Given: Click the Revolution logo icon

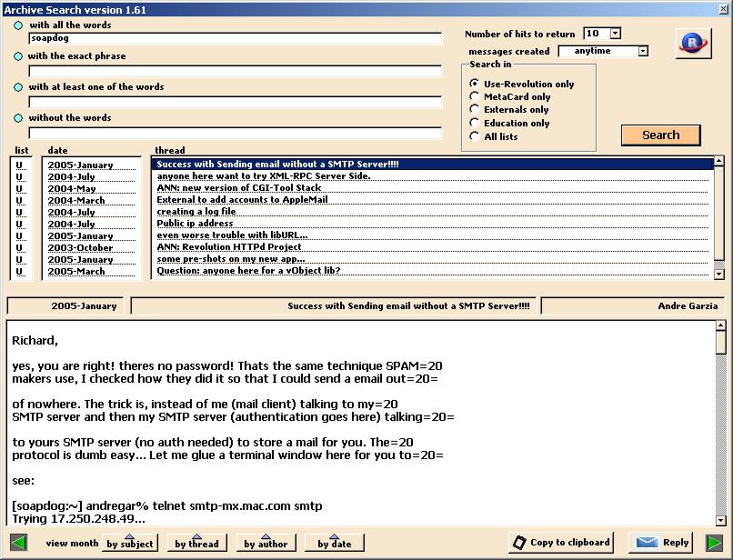Looking at the screenshot, I should click(693, 43).
